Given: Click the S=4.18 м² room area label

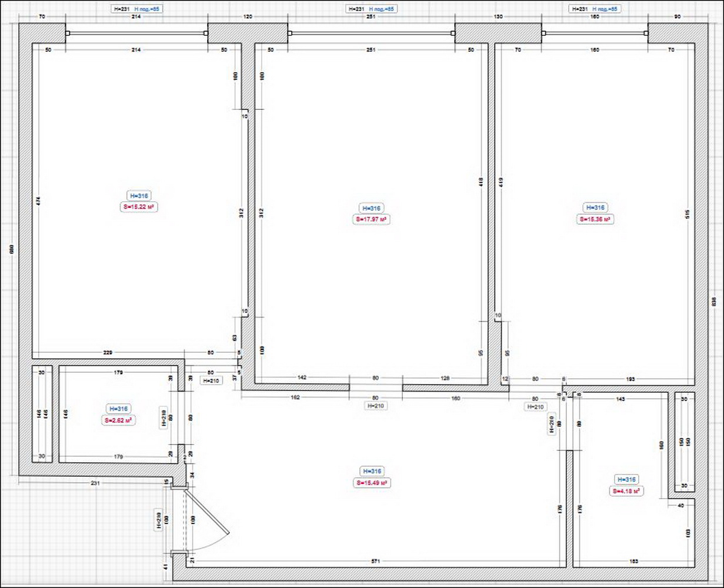Looking at the screenshot, I should 625,491.
